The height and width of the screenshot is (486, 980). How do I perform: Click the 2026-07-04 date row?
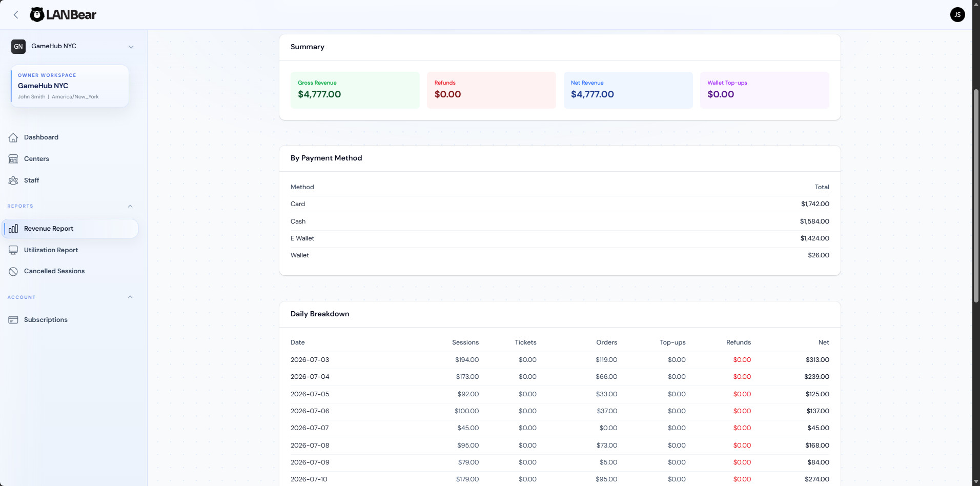560,377
